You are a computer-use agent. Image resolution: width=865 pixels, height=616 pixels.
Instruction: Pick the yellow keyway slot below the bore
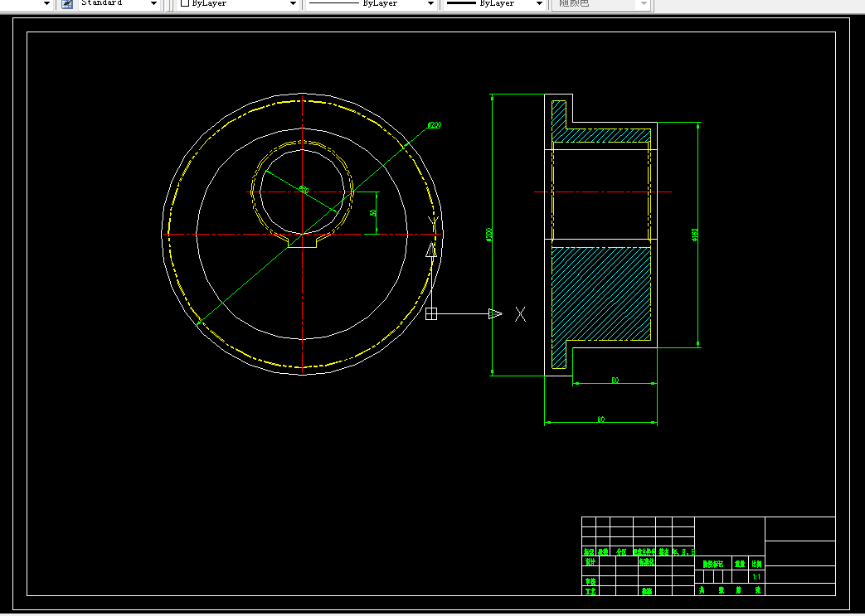303,241
